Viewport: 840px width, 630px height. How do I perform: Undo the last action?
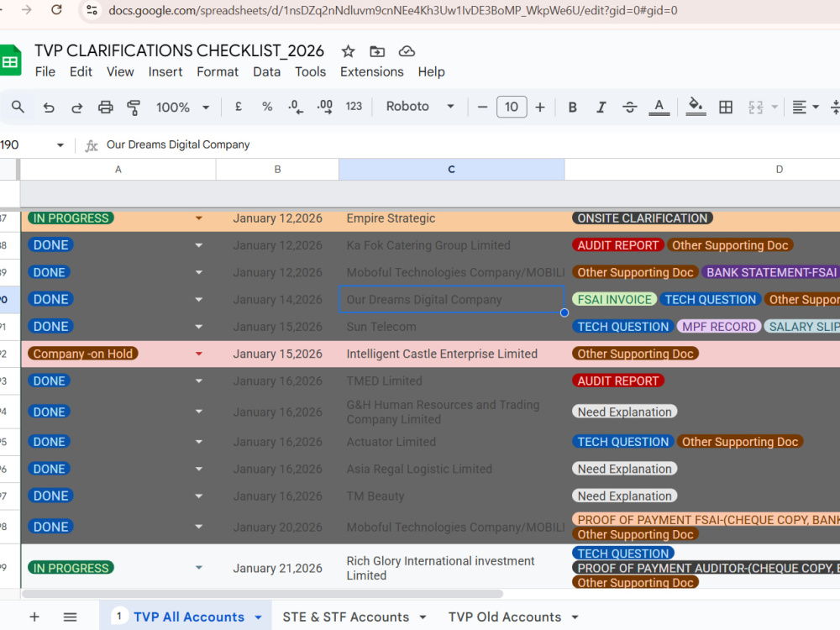pos(49,108)
